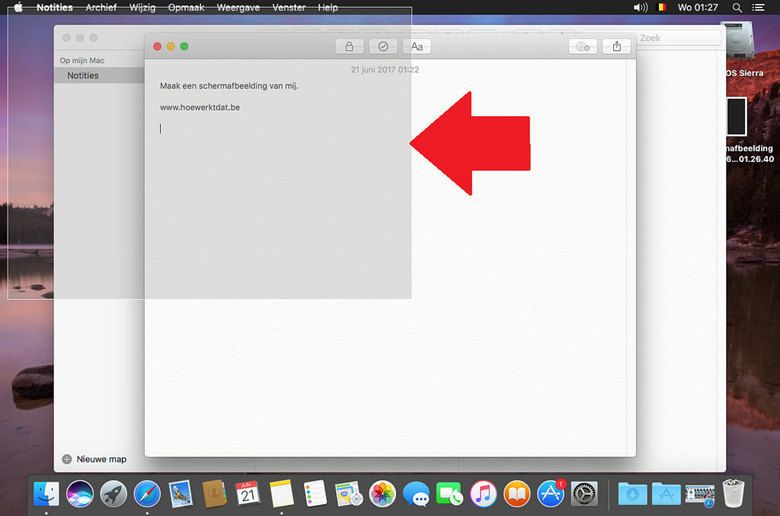Open Calendar icon showing 21
This screenshot has width=780, height=516.
[x=248, y=494]
